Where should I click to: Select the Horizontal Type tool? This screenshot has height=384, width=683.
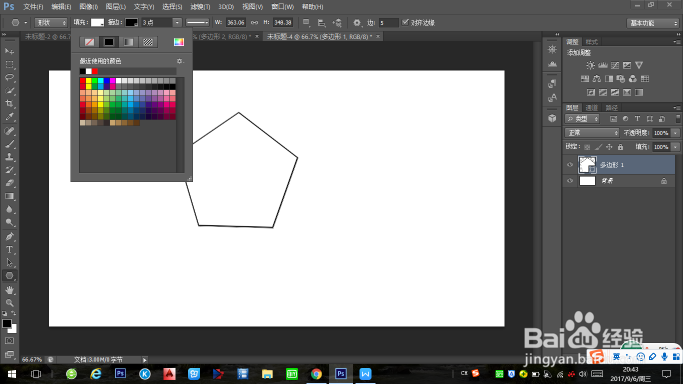(x=9, y=249)
